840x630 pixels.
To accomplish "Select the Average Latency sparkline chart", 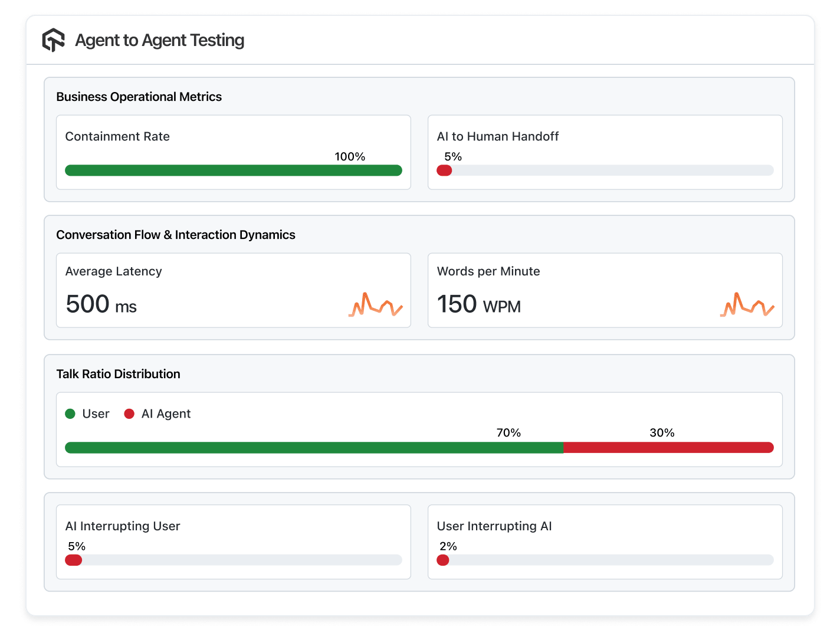I will (x=376, y=305).
